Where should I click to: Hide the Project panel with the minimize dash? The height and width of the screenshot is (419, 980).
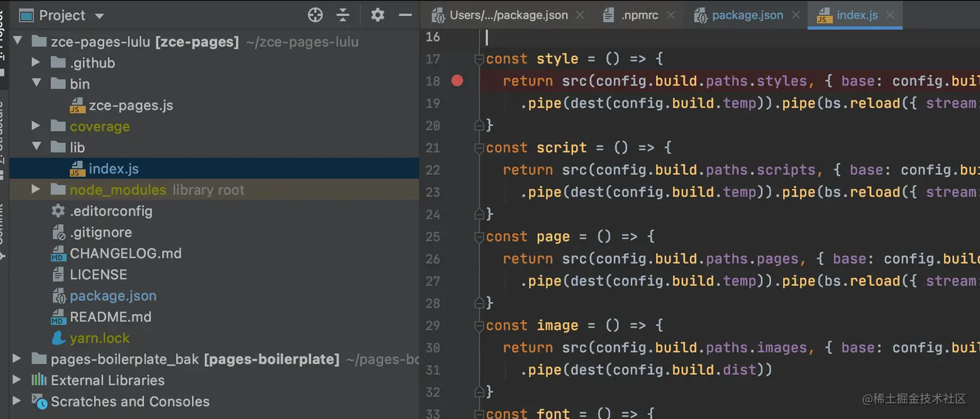(405, 15)
